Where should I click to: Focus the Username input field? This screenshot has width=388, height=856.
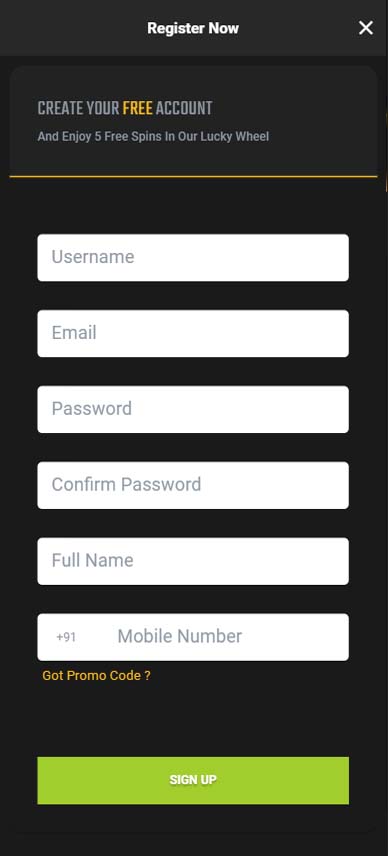click(x=193, y=258)
